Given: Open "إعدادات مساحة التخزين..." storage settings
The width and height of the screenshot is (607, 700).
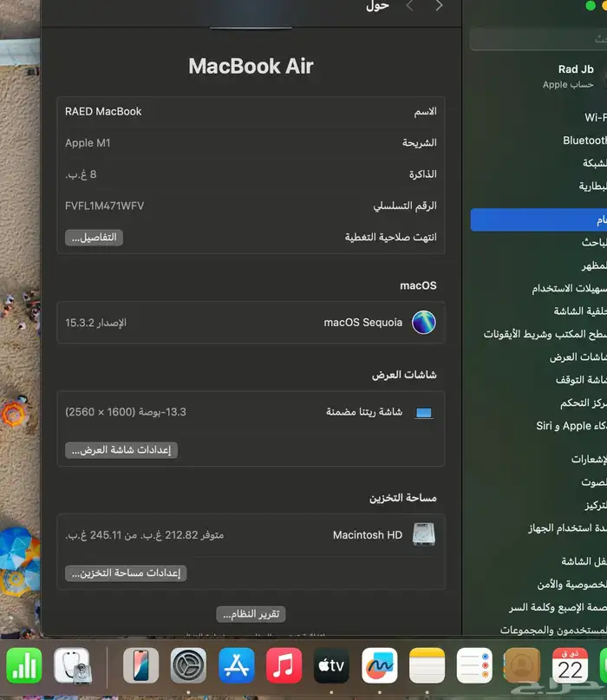Looking at the screenshot, I should pos(126,573).
